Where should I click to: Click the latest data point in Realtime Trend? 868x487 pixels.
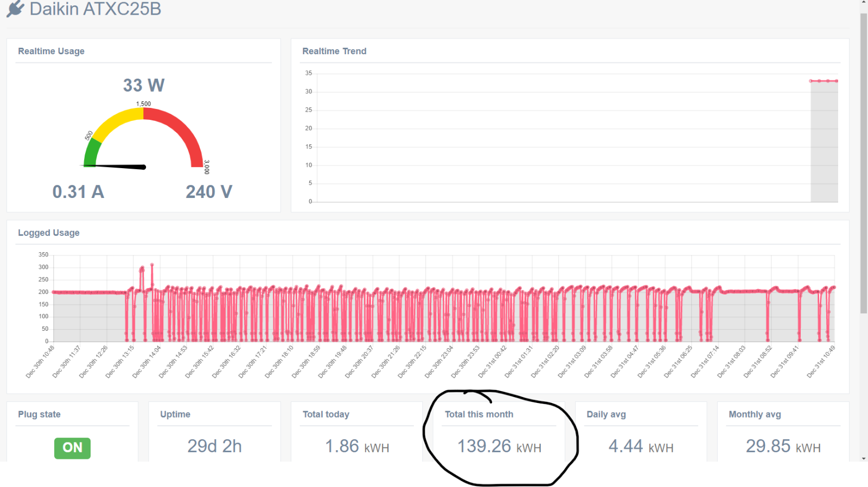click(837, 81)
